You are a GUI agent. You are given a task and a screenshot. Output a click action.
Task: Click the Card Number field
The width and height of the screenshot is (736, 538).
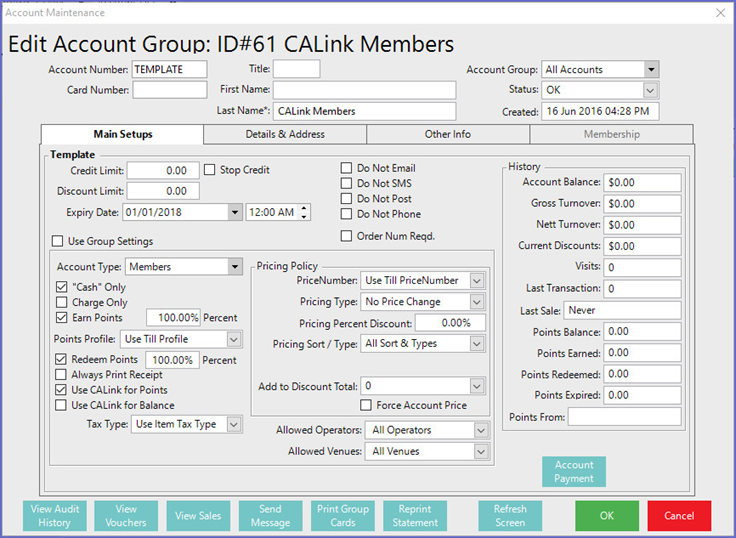click(169, 90)
